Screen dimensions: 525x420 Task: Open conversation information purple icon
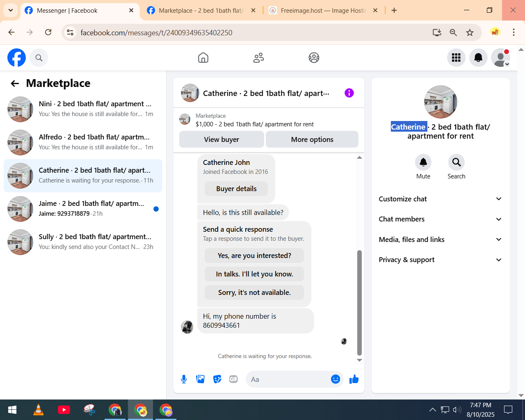coord(349,93)
